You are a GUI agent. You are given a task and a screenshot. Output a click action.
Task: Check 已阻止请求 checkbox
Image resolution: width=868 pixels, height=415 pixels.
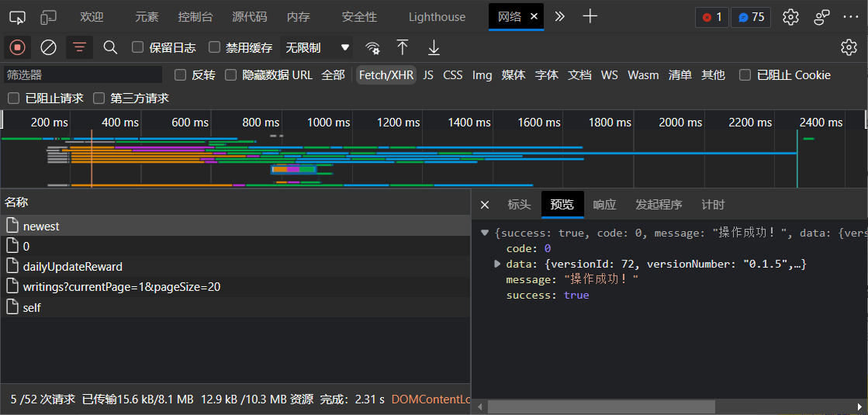tap(13, 98)
